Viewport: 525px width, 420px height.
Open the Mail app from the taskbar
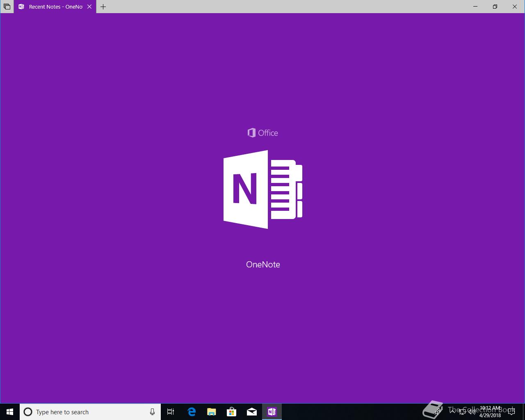click(252, 412)
